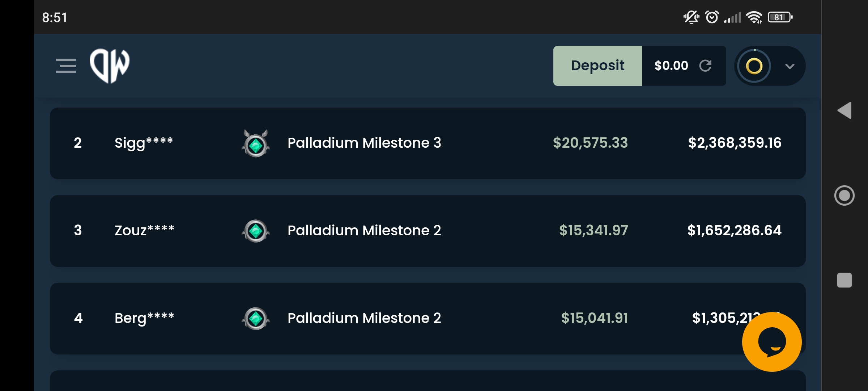
Task: Open the hamburger menu
Action: (x=66, y=66)
